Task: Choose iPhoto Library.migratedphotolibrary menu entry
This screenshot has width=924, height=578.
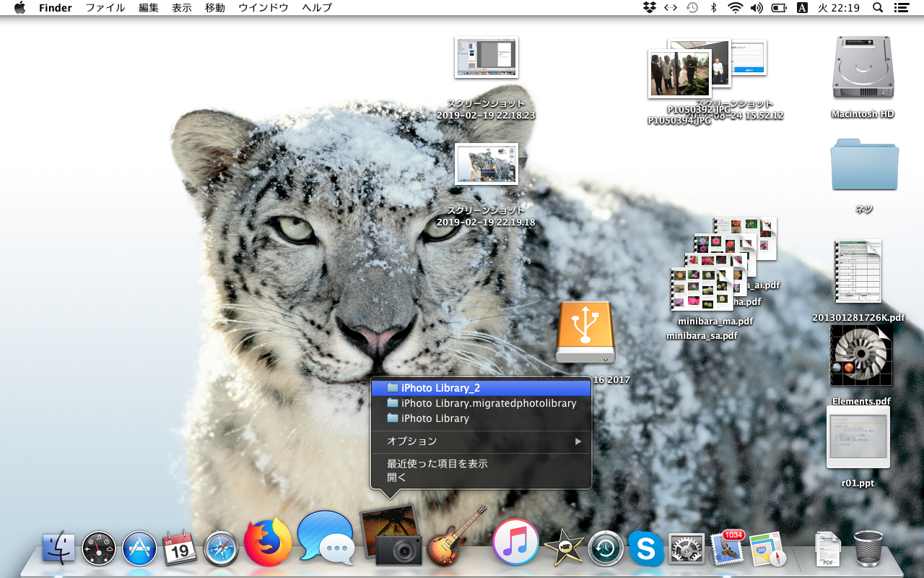Action: pyautogui.click(x=488, y=403)
